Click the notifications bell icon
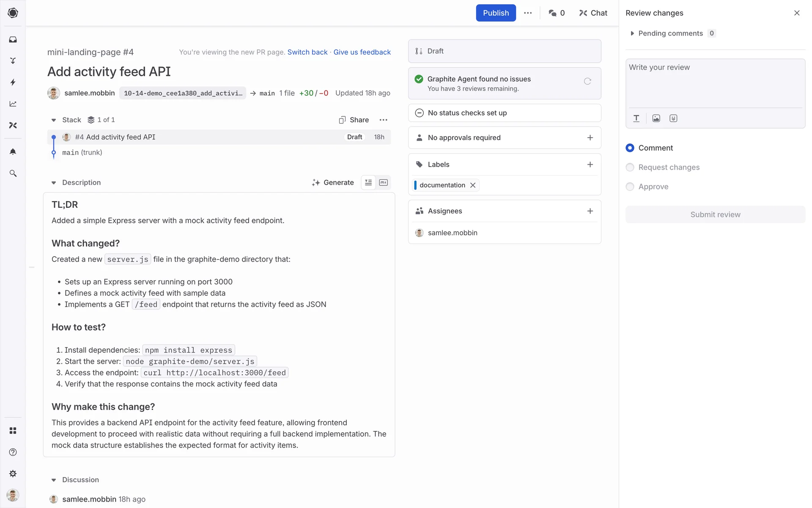This screenshot has width=812, height=508. (13, 152)
